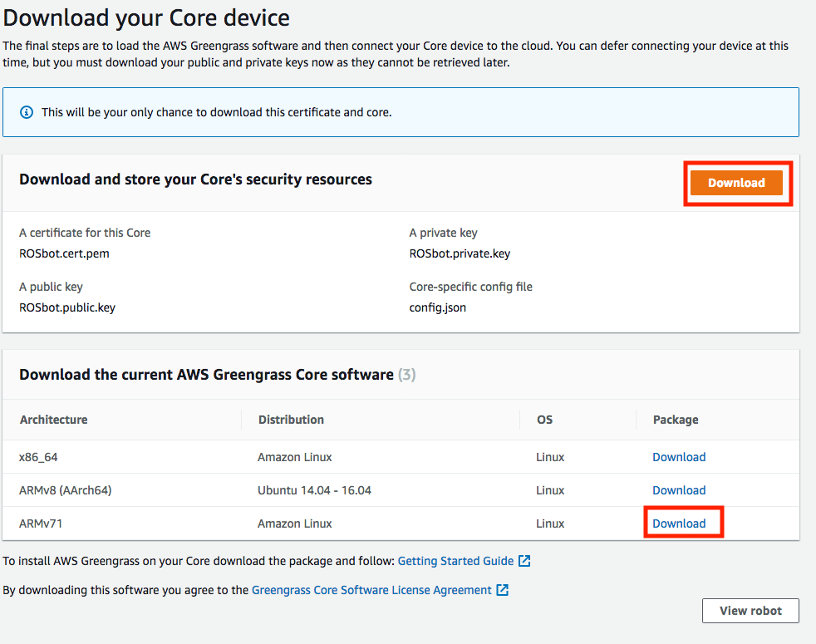Image resolution: width=816 pixels, height=644 pixels.
Task: Click Amazon Linux in the ARMv71 row
Action: pos(294,524)
